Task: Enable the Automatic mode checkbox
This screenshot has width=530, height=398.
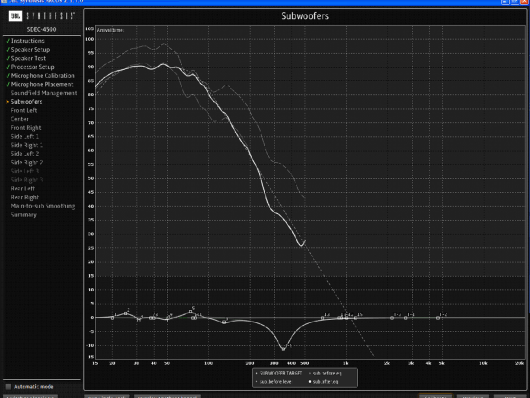Action: point(8,387)
